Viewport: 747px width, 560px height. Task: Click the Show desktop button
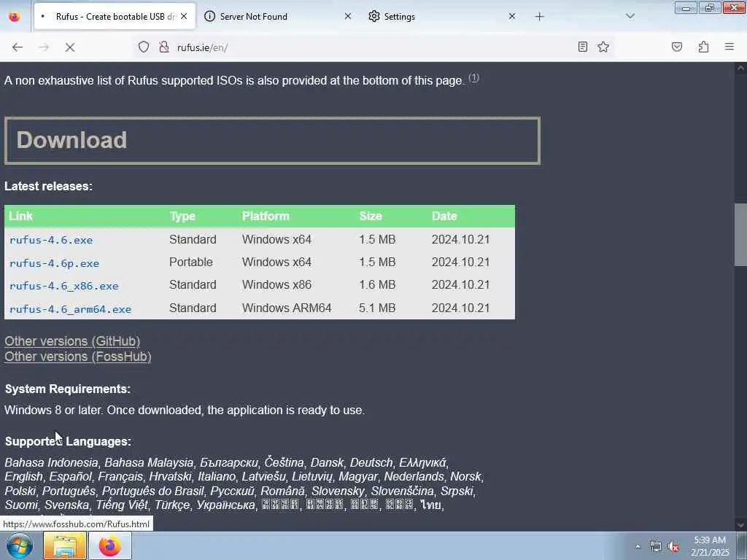(x=742, y=545)
